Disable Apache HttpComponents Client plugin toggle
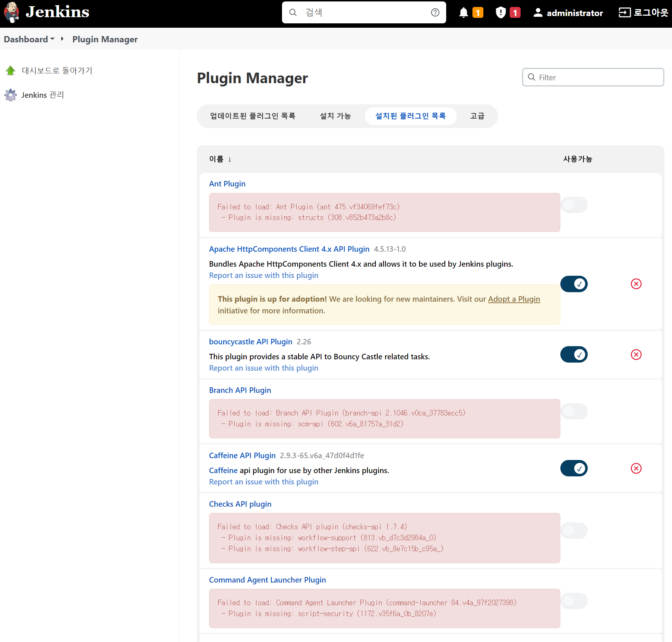The image size is (672, 642). (574, 284)
